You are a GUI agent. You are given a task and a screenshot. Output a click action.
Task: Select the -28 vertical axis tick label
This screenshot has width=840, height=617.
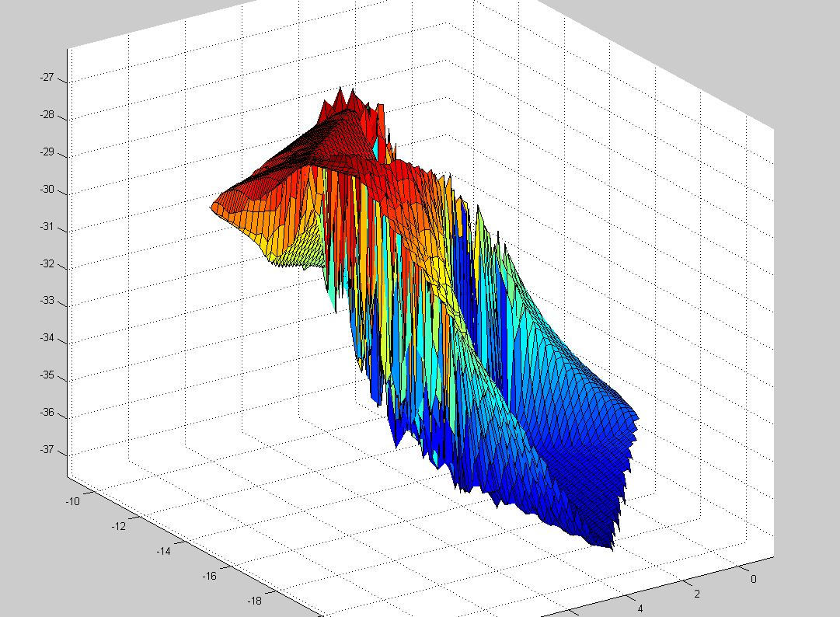click(x=48, y=115)
